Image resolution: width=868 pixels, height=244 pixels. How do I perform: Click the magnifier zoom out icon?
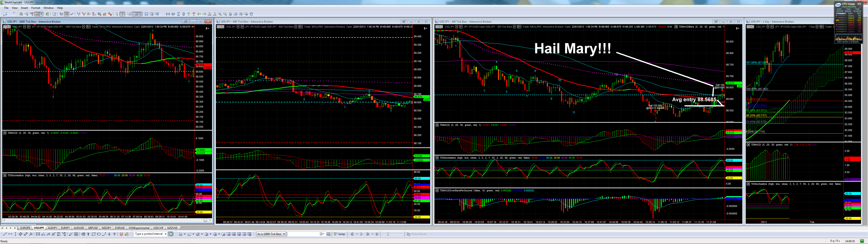225,14
